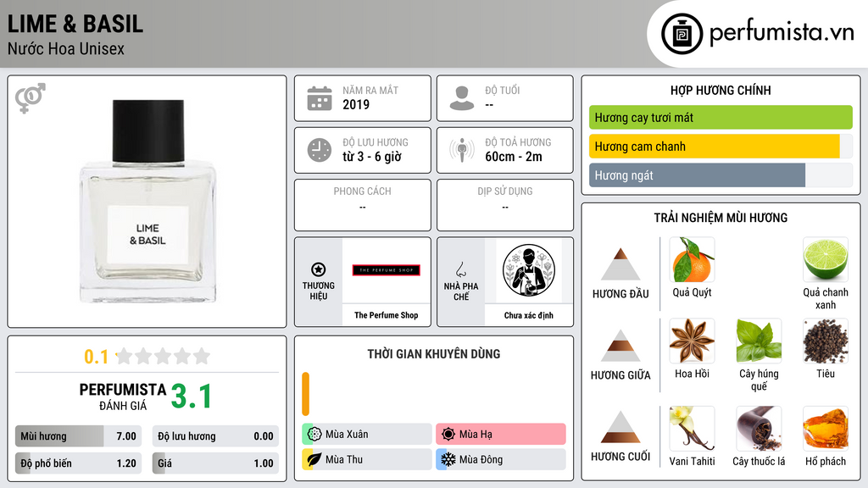Click the nose icon above Nhà pha chế
The height and width of the screenshot is (488, 868).
click(x=460, y=269)
